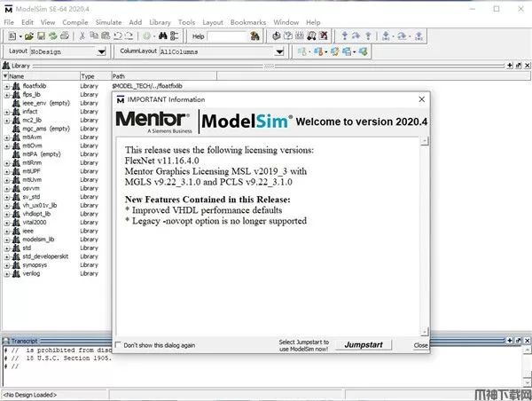Expand the mtiAvm library node

click(x=7, y=138)
